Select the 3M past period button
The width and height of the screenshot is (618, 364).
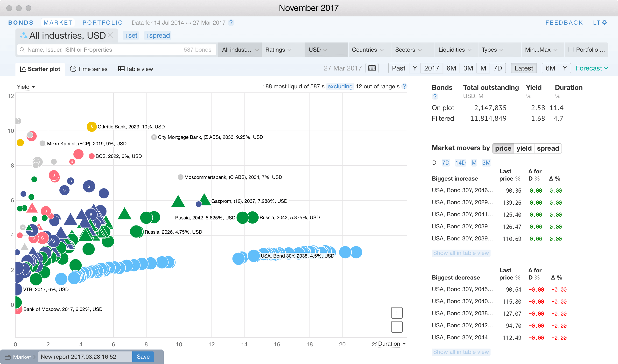[x=468, y=68]
